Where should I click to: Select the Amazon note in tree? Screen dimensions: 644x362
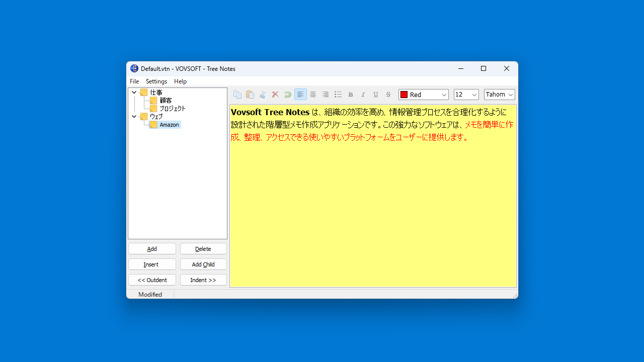coord(169,125)
